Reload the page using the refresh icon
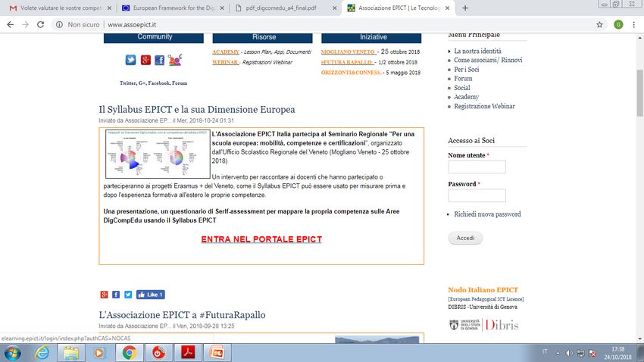644x362 pixels. tap(40, 24)
